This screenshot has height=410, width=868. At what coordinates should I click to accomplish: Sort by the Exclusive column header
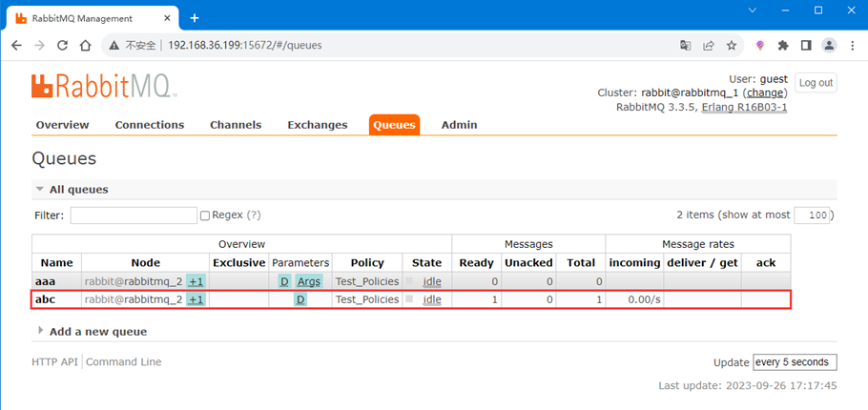239,263
